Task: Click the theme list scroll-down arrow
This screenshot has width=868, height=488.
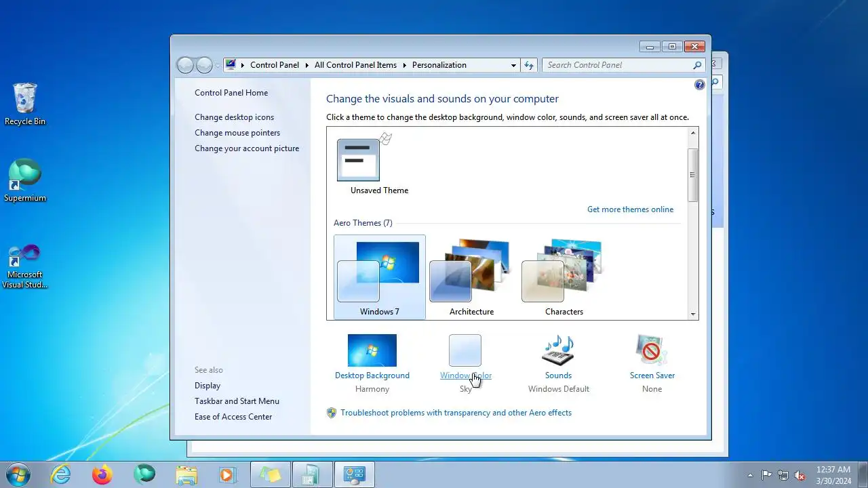Action: pos(692,314)
